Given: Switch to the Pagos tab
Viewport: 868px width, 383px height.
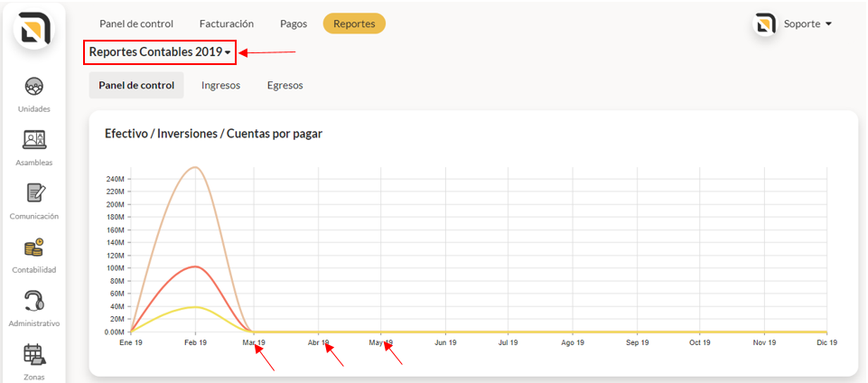Looking at the screenshot, I should (294, 23).
